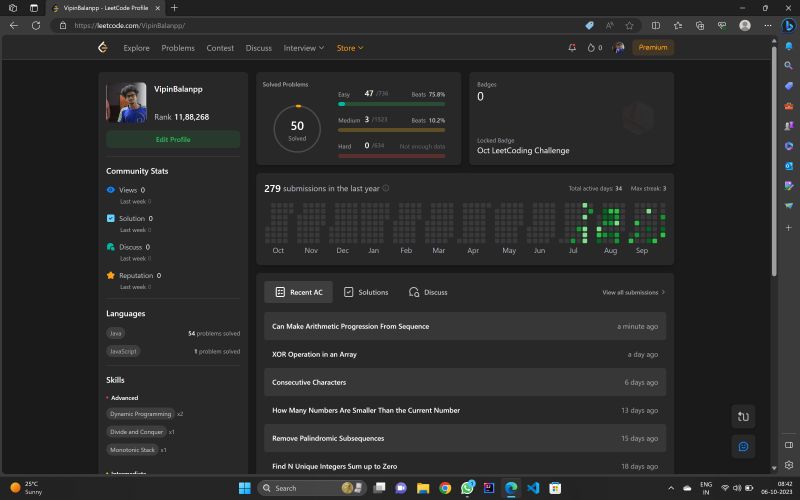The image size is (800, 500).
Task: Open the Bing Copilot sidebar button
Action: click(x=788, y=25)
